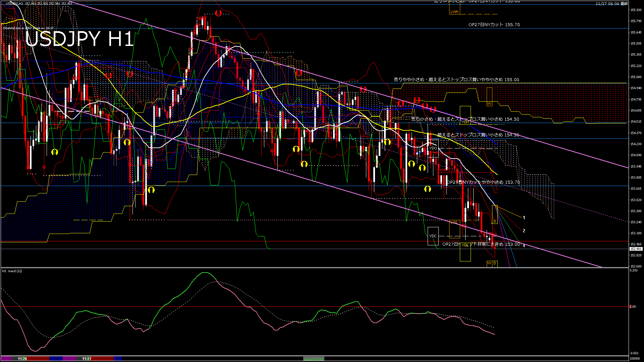
Task: Click the rightmost yellow up arrow signal
Action: click(427, 189)
